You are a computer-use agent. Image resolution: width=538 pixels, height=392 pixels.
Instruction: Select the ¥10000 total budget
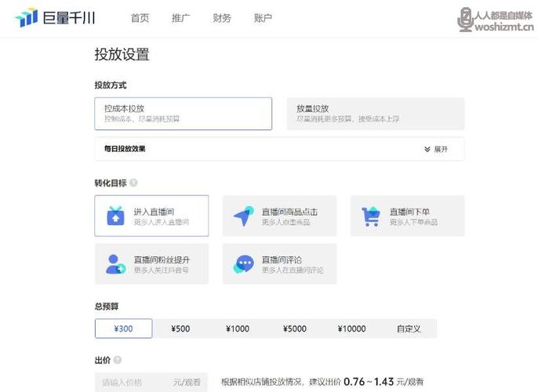click(351, 328)
